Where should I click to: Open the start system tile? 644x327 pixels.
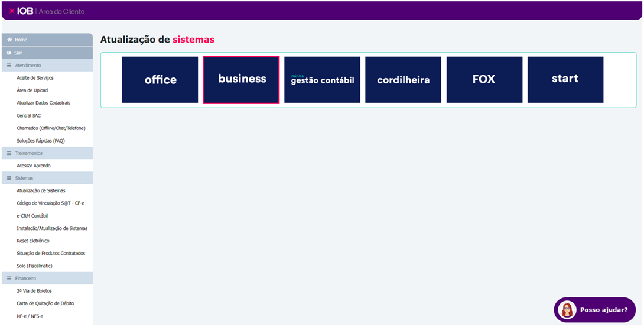tap(565, 80)
